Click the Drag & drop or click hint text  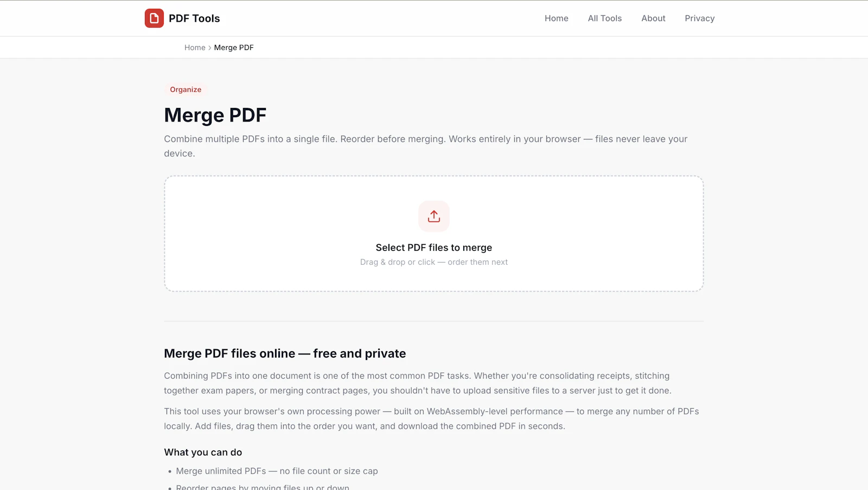point(434,262)
